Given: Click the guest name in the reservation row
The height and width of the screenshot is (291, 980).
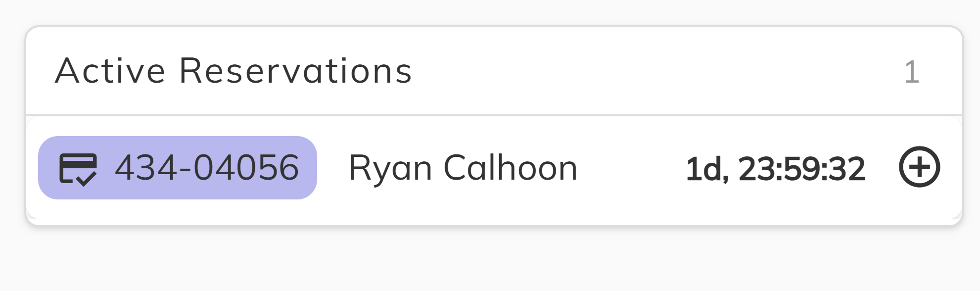Looking at the screenshot, I should [463, 168].
